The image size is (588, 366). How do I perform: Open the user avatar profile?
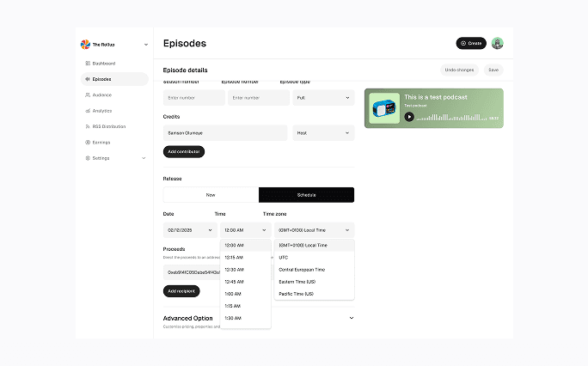tap(498, 43)
